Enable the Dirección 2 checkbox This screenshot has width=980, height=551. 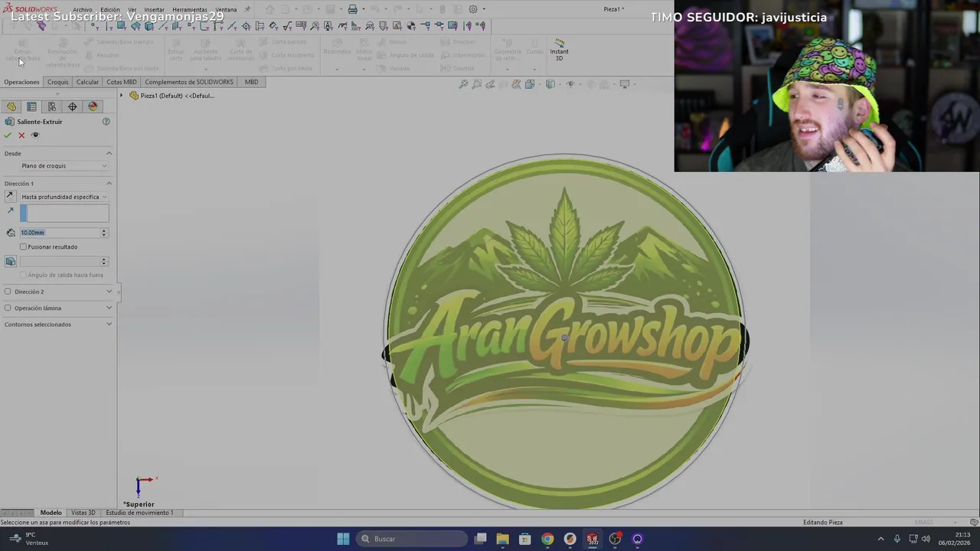[8, 292]
